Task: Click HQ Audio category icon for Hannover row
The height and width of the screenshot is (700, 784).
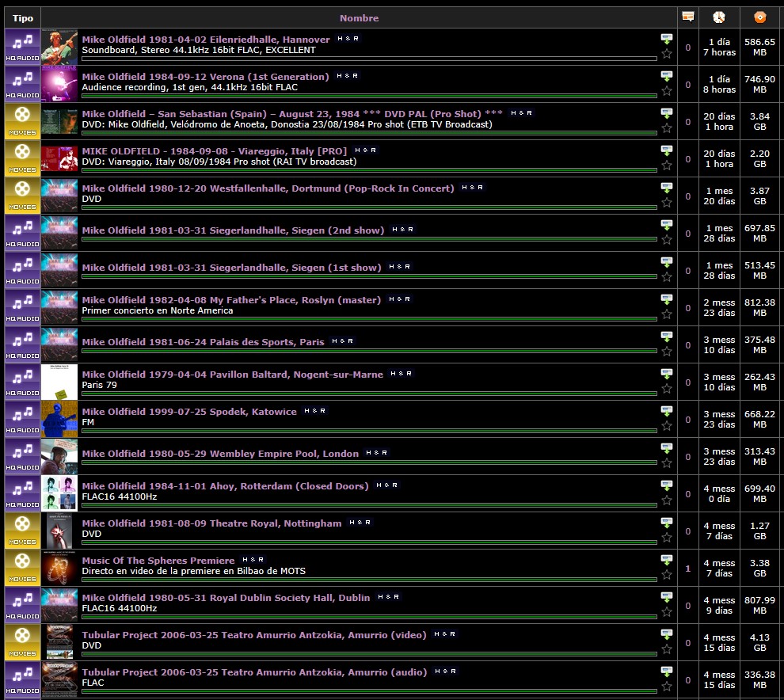Action: 22,47
